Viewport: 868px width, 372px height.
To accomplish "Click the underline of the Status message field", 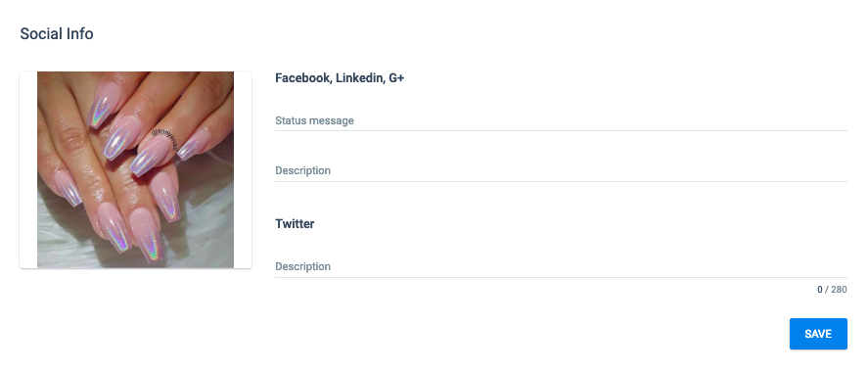I will pos(561,130).
